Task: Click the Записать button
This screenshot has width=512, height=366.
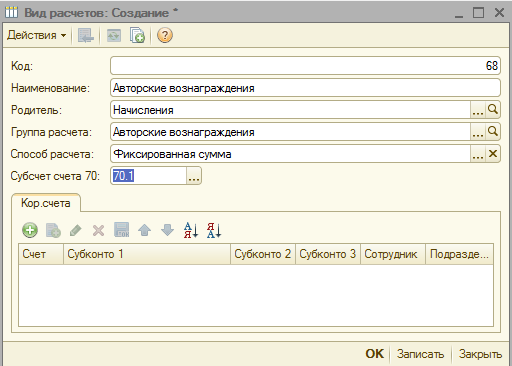Action: coord(420,354)
